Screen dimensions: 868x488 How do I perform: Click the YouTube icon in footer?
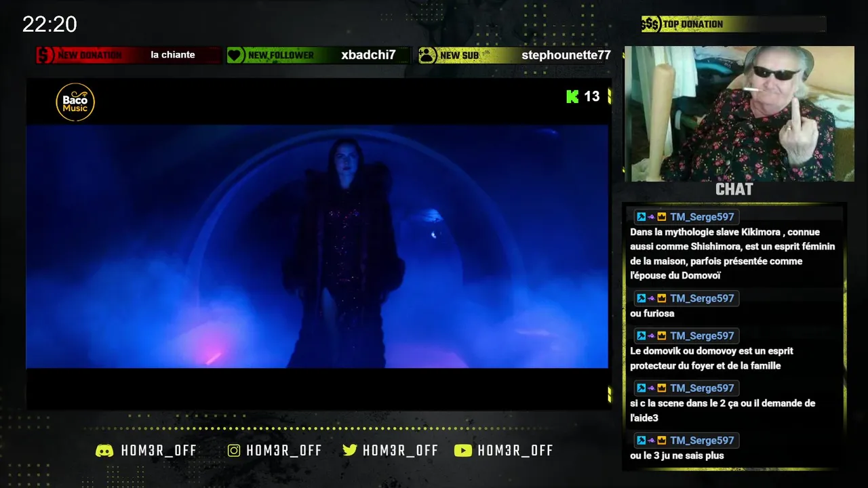pyautogui.click(x=463, y=451)
